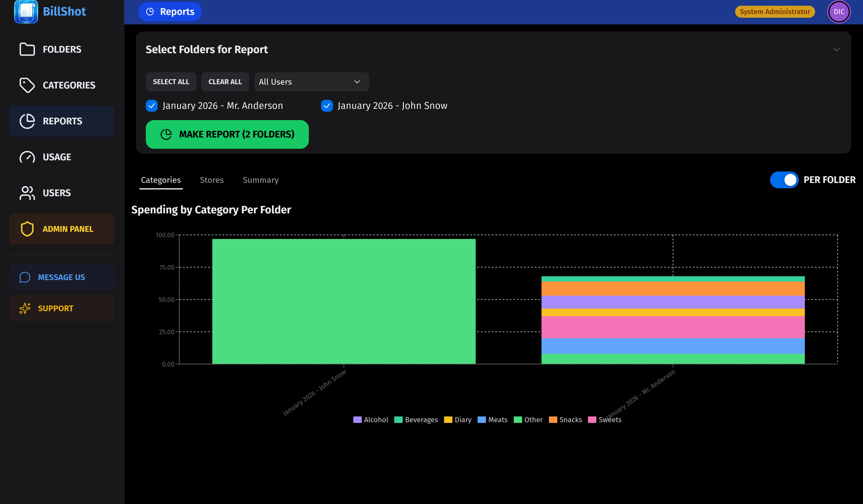Click the Reports pill in the header
The height and width of the screenshot is (504, 863).
170,12
